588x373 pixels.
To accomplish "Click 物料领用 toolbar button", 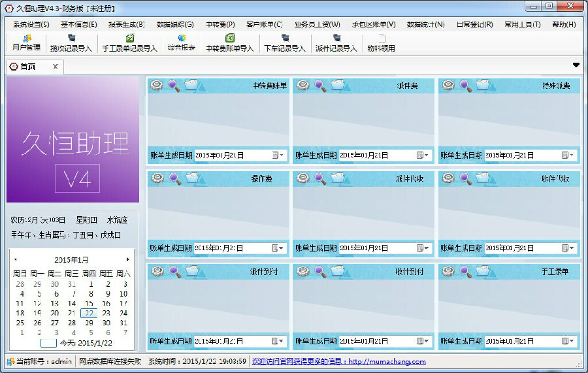I will 381,42.
